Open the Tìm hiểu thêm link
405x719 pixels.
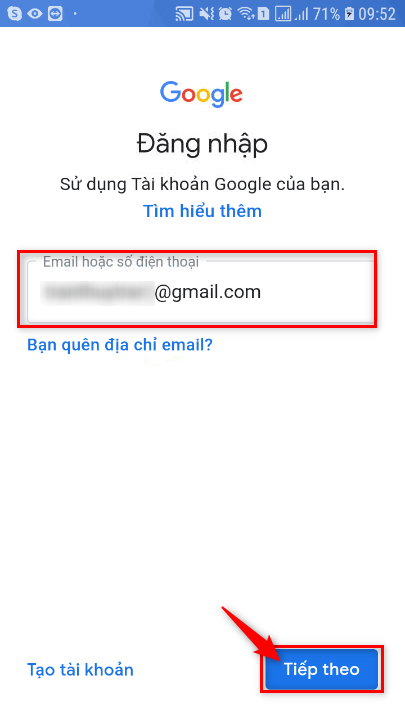pos(202,211)
